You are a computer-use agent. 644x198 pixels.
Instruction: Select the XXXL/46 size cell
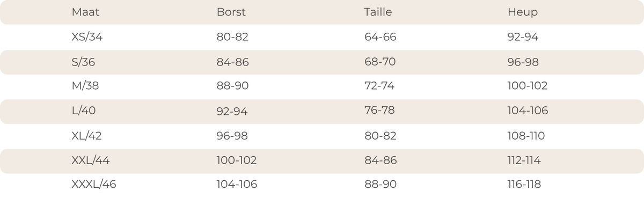(94, 185)
